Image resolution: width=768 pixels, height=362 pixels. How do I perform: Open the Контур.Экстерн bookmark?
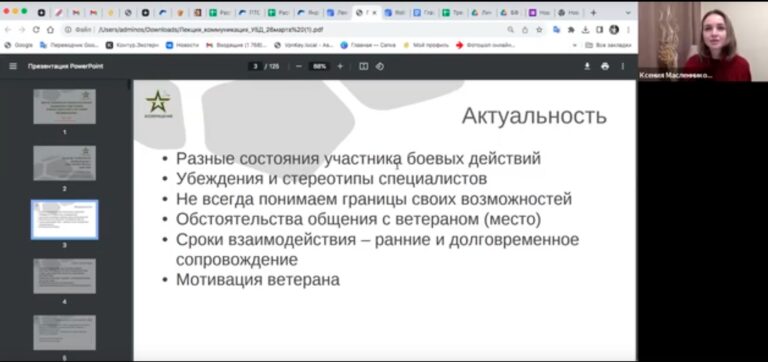pyautogui.click(x=131, y=45)
